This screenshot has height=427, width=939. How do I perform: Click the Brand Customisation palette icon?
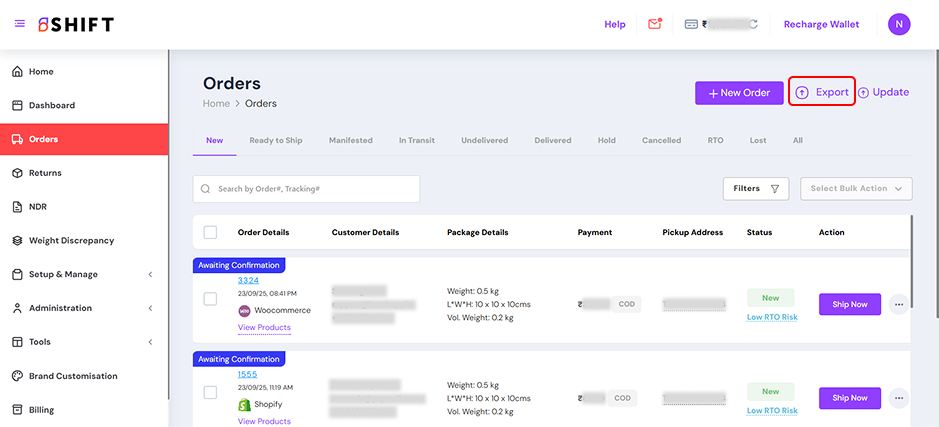pyautogui.click(x=17, y=376)
